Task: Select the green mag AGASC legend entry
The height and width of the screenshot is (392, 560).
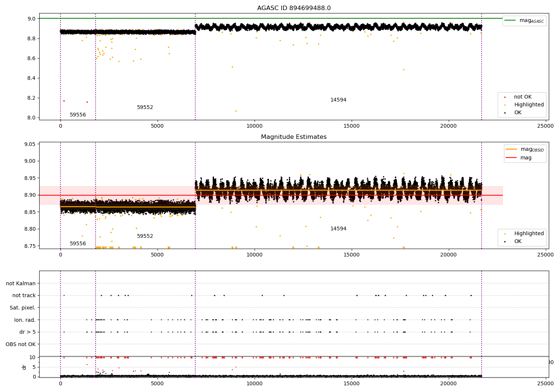Action: tap(524, 21)
